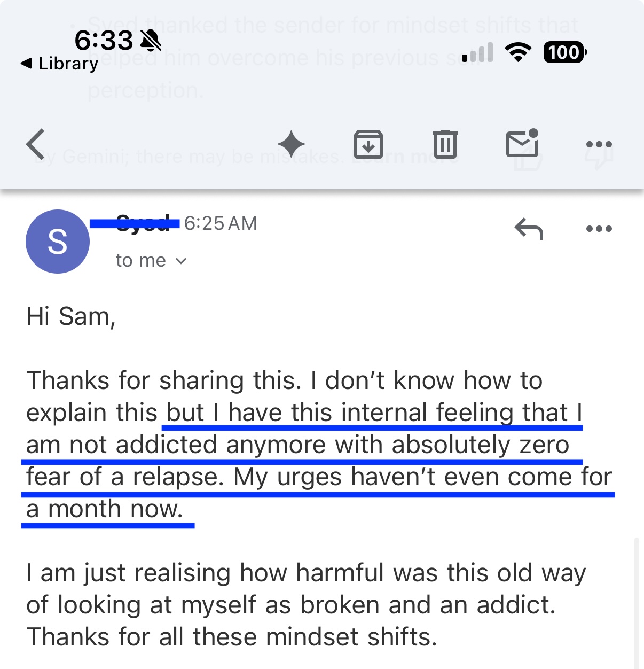Image resolution: width=644 pixels, height=669 pixels.
Task: Archive this email with the archive icon
Action: tap(368, 144)
